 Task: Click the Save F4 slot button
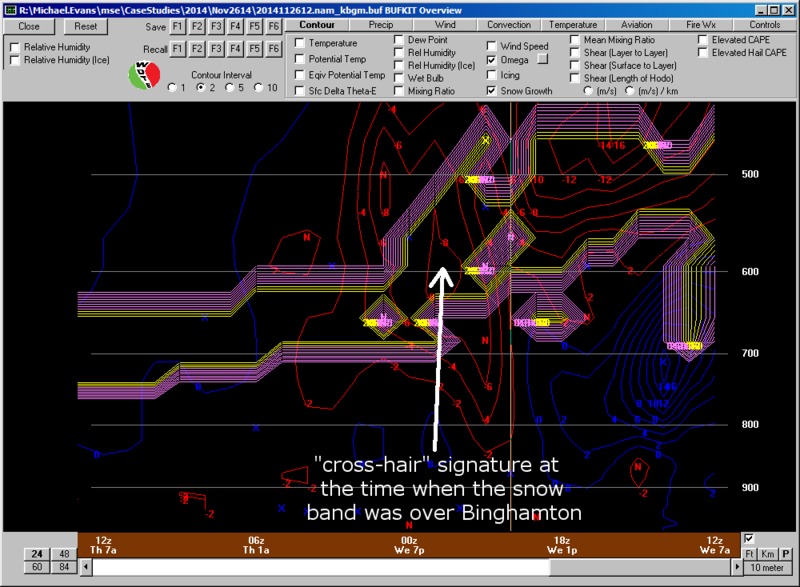point(235,27)
